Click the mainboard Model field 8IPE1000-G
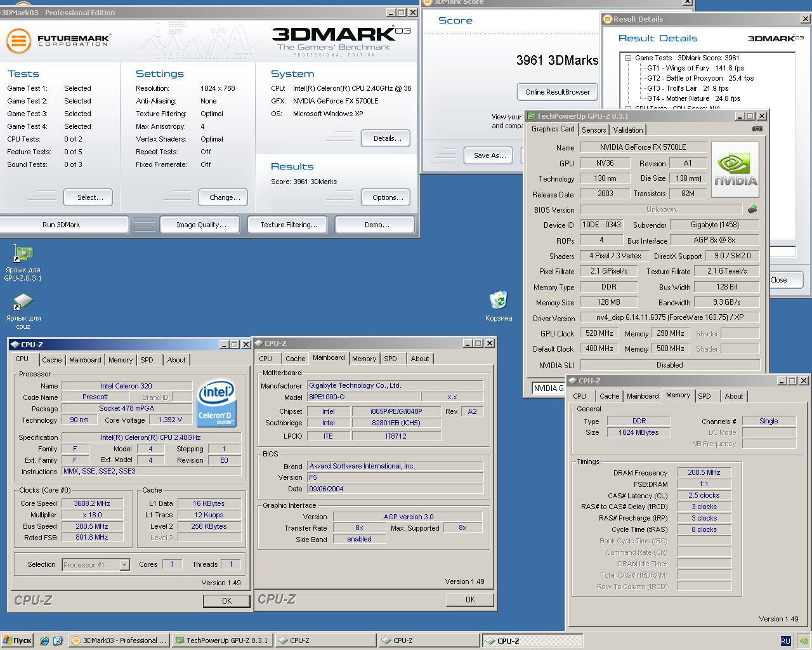This screenshot has width=812, height=650. [x=363, y=397]
